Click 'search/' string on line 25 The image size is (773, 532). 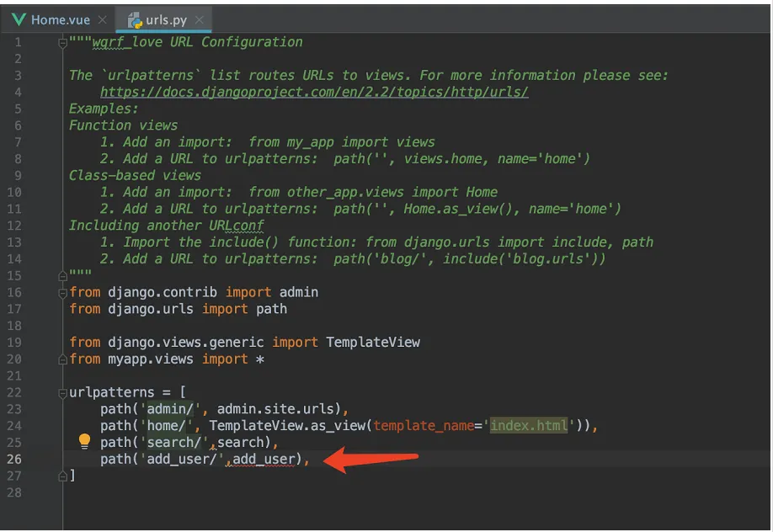[174, 442]
